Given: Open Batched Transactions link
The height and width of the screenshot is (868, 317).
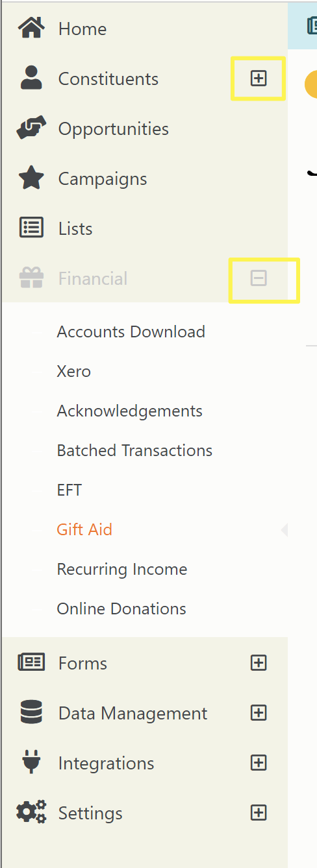Looking at the screenshot, I should tap(134, 450).
